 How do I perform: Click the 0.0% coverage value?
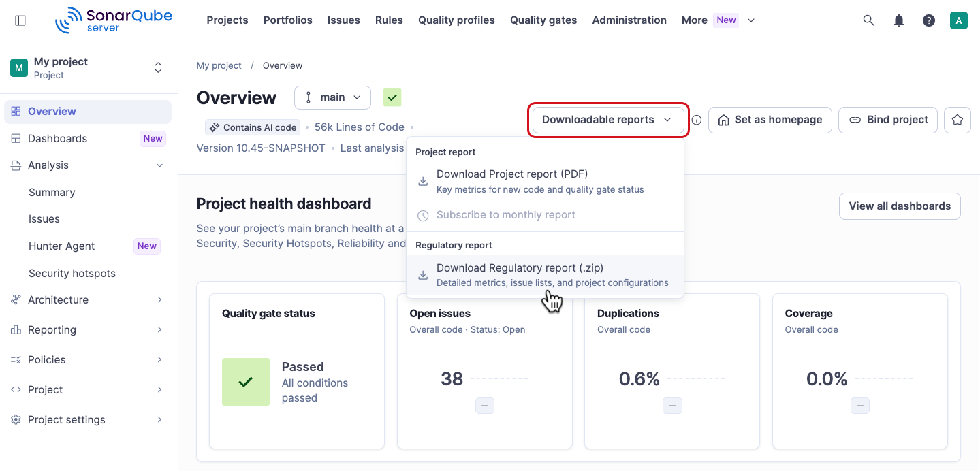tap(827, 379)
